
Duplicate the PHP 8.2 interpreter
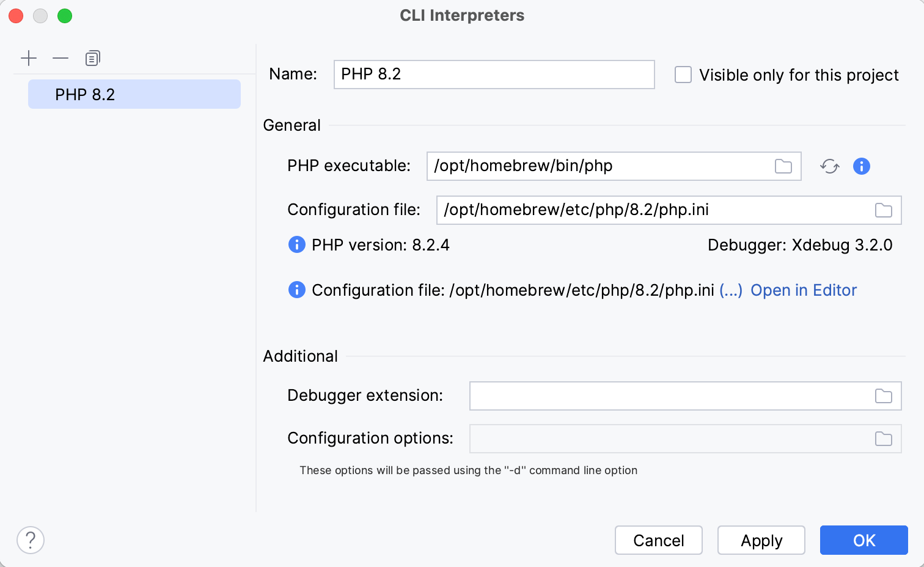pyautogui.click(x=92, y=58)
